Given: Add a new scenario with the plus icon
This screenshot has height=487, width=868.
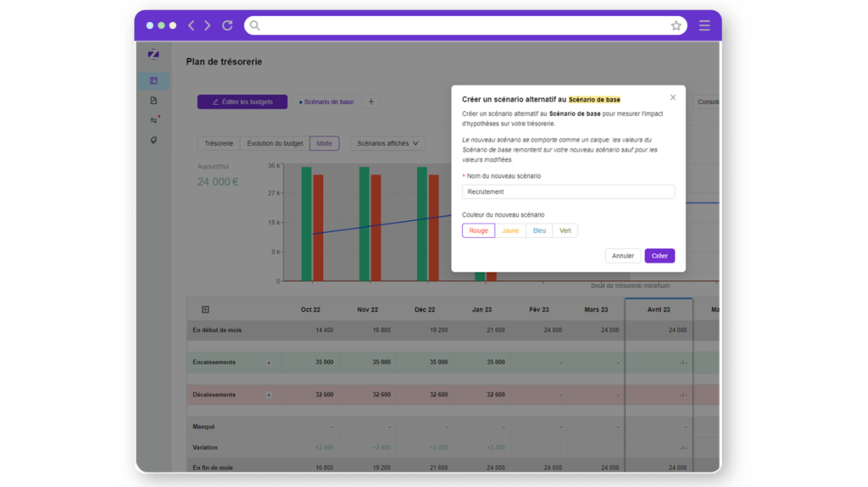Looking at the screenshot, I should (x=371, y=102).
